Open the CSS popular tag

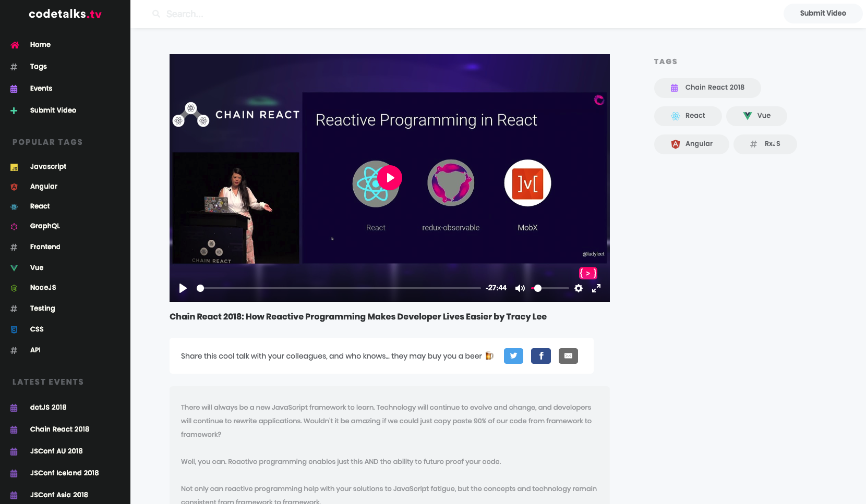tap(37, 329)
